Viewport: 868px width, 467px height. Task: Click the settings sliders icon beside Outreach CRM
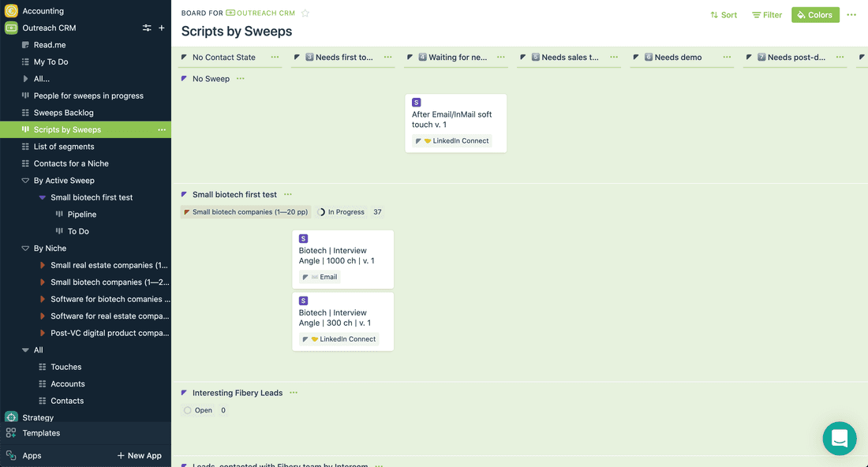pos(147,28)
